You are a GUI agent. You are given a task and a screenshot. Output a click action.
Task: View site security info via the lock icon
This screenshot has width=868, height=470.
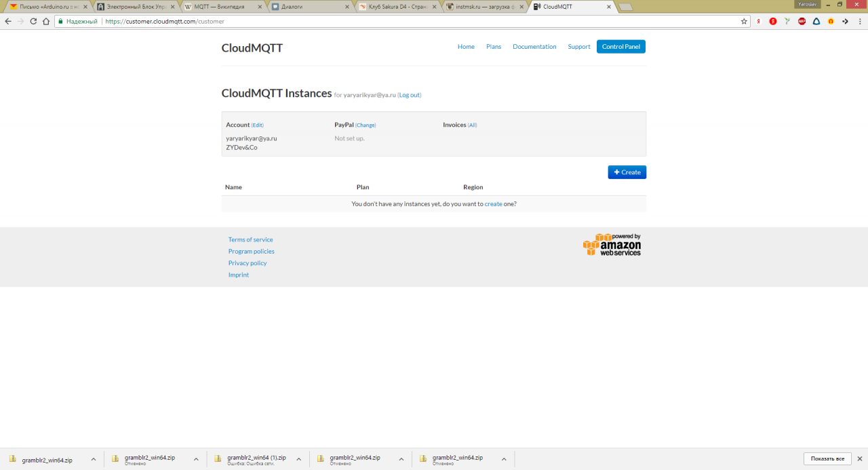(x=60, y=21)
